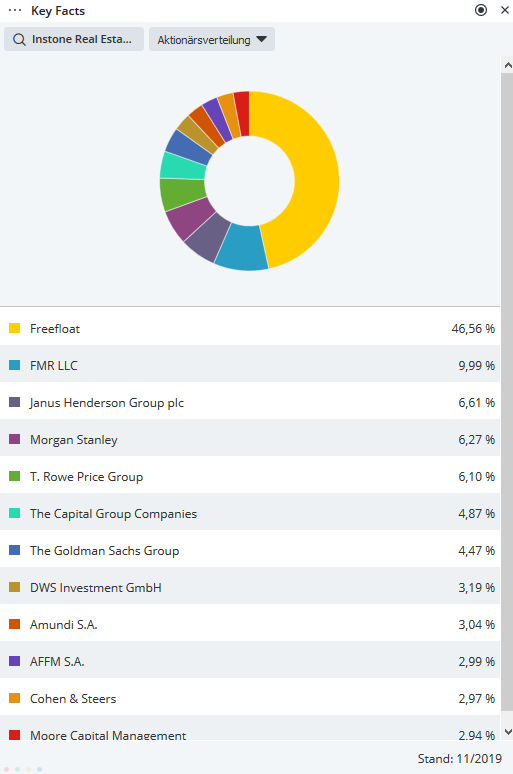Click the light blue FMR LLC donut segment
This screenshot has width=513, height=774.
pyautogui.click(x=241, y=248)
